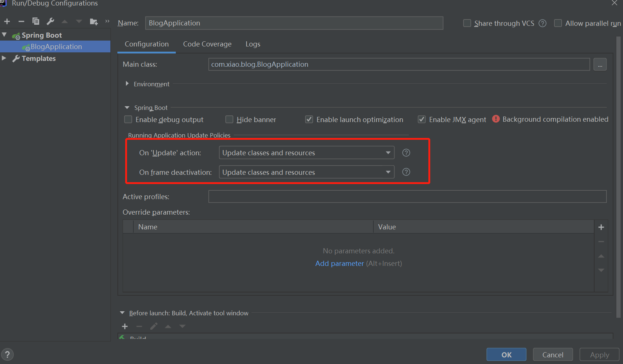Image resolution: width=623 pixels, height=364 pixels.
Task: Expand the Templates tree node
Action: (x=4, y=58)
